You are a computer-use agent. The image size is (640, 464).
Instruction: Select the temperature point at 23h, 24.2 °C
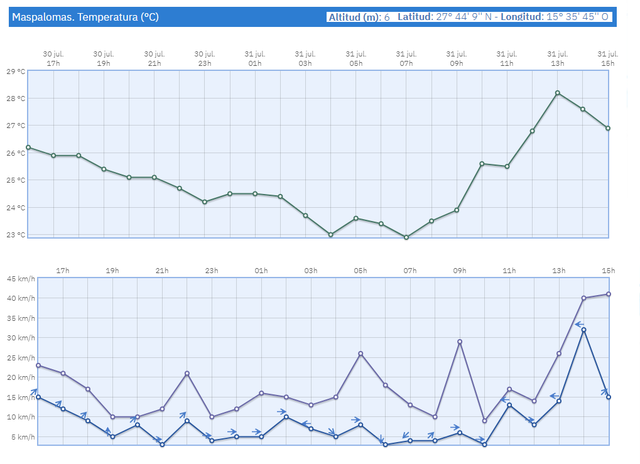(x=205, y=202)
